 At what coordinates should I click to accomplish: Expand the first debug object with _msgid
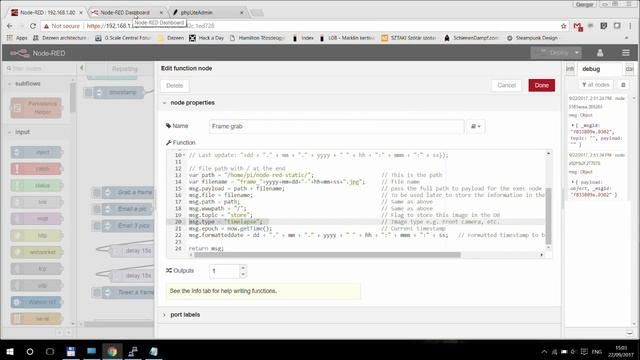point(572,125)
